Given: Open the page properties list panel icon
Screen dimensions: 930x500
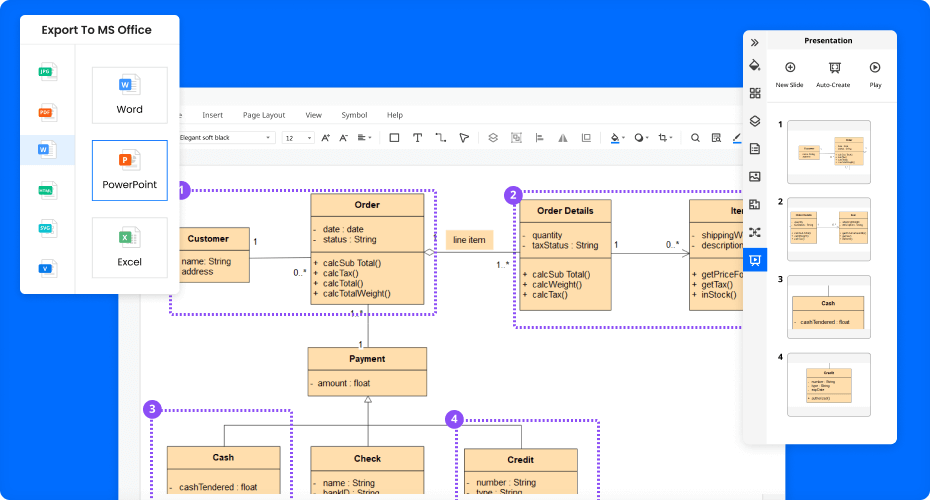Looking at the screenshot, I should (754, 149).
